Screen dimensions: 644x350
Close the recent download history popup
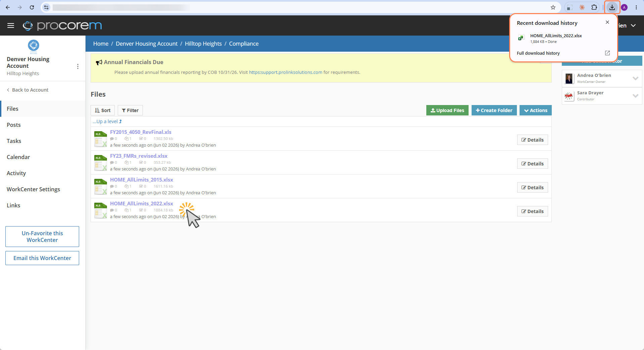[607, 22]
